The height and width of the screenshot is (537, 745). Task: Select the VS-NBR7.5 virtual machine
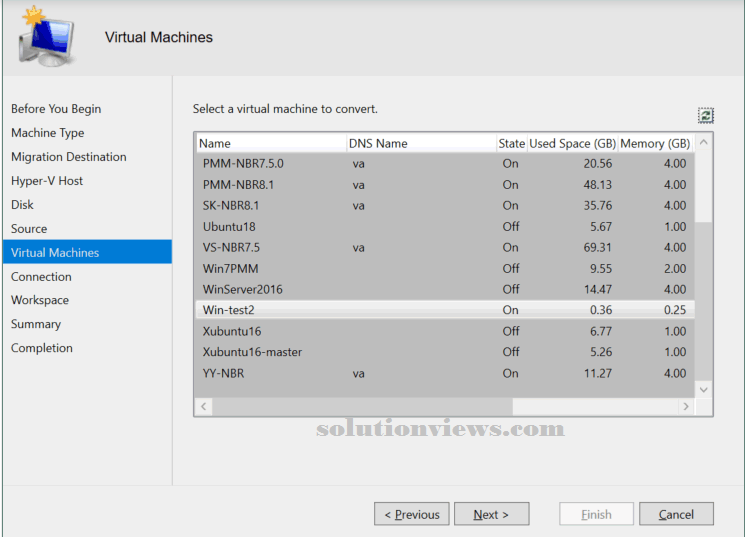tap(445, 247)
